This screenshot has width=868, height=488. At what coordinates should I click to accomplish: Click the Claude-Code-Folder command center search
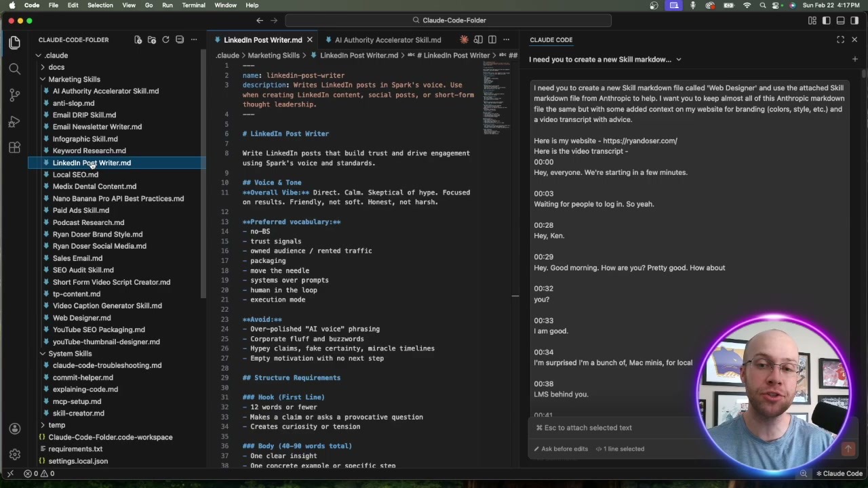[x=448, y=20]
